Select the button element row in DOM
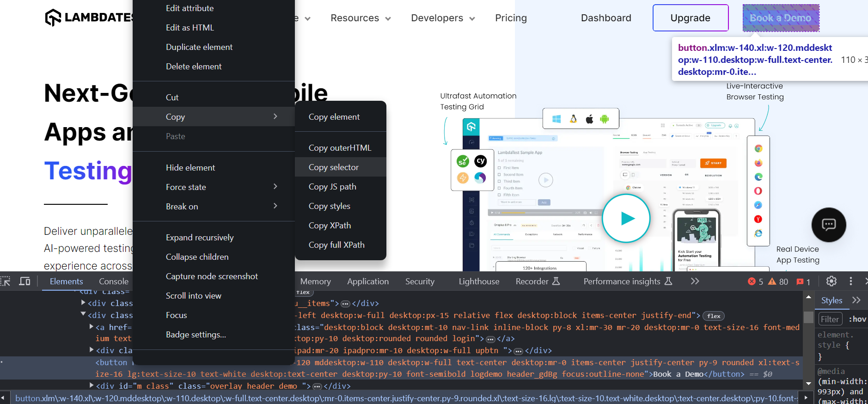Viewport: 868px width, 404px height. [x=401, y=368]
